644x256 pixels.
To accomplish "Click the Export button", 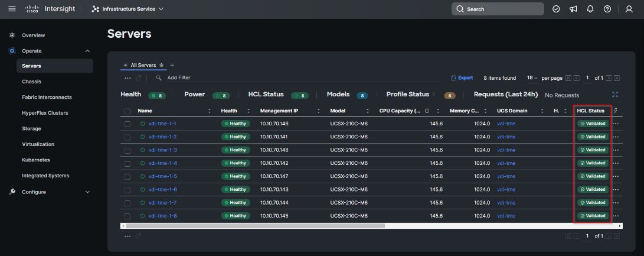I will pos(462,77).
